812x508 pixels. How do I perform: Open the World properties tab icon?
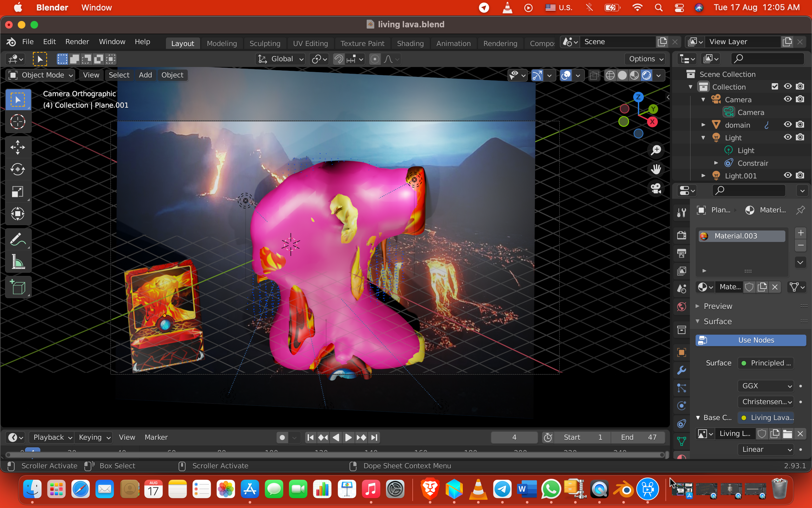(x=681, y=306)
